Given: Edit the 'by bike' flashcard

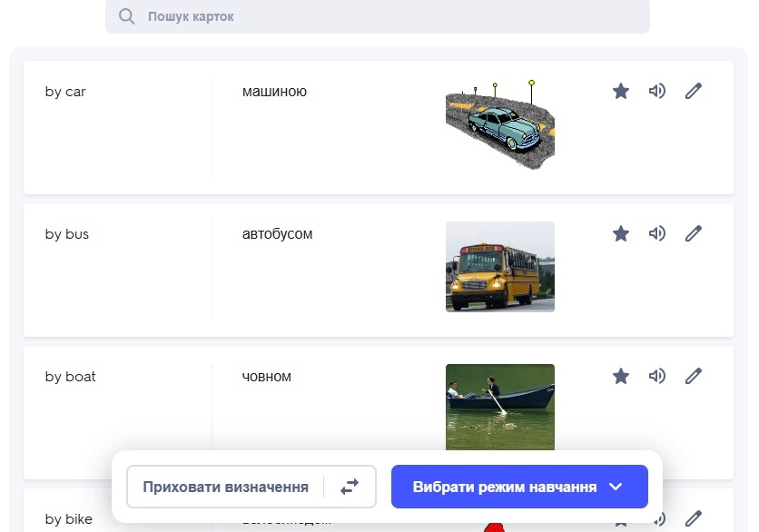Looking at the screenshot, I should (x=694, y=518).
